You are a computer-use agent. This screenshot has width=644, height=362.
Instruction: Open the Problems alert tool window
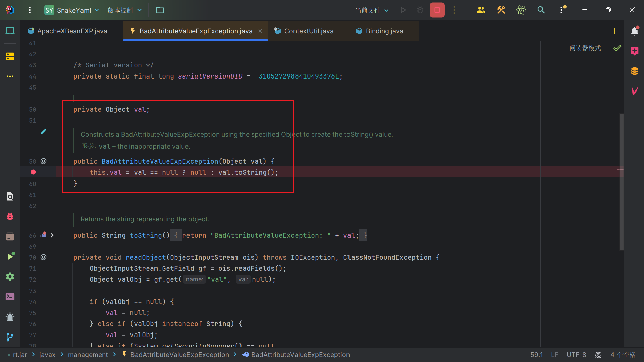[x=10, y=317]
